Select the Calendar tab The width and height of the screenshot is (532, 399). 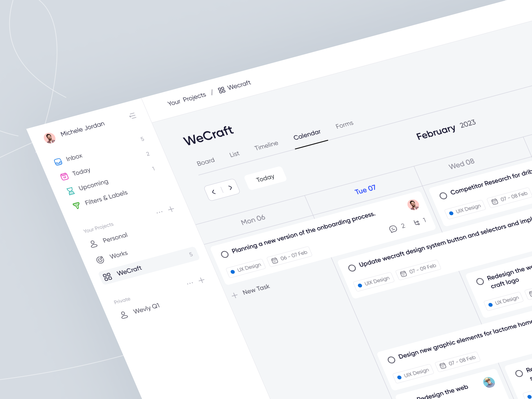[x=307, y=134]
